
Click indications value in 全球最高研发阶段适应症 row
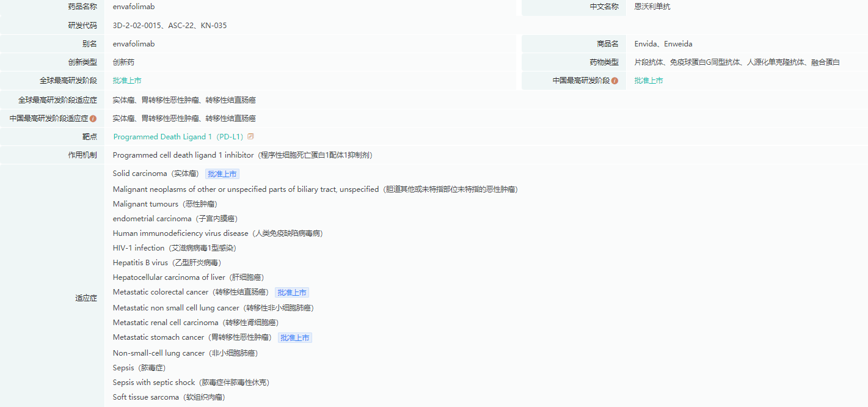click(184, 100)
